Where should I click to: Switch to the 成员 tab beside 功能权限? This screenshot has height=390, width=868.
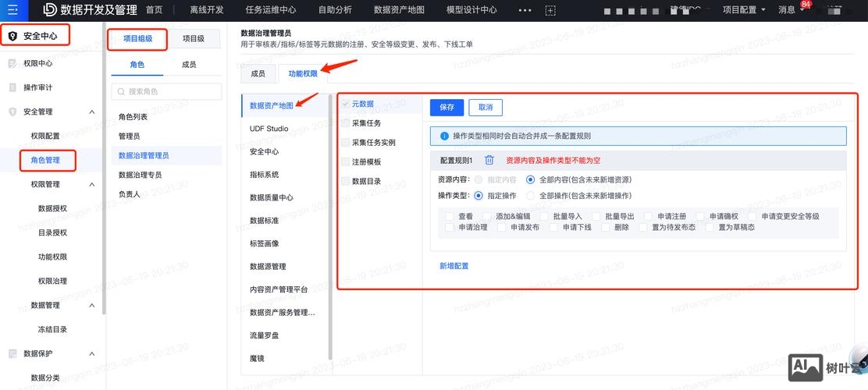point(258,73)
